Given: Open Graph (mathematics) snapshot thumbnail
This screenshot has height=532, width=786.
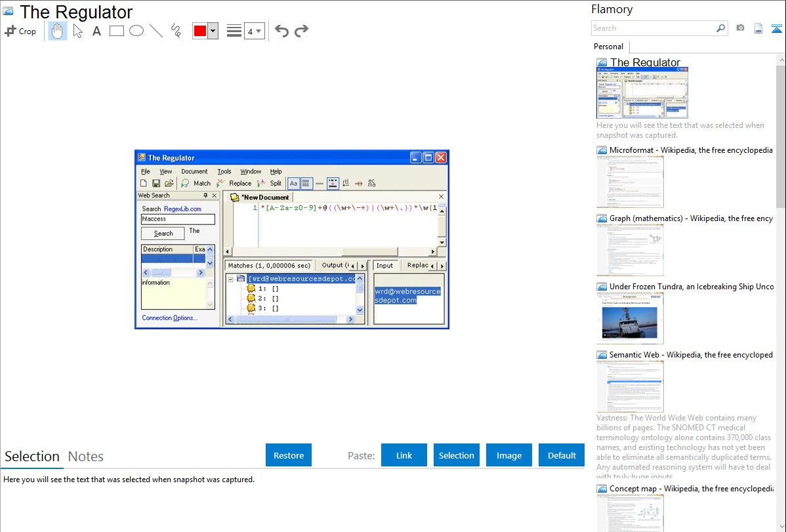Looking at the screenshot, I should (x=630, y=250).
